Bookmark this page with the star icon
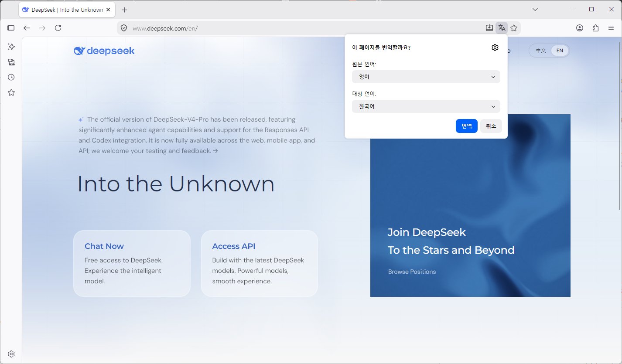Screen dimensions: 622x364 (x=514, y=28)
